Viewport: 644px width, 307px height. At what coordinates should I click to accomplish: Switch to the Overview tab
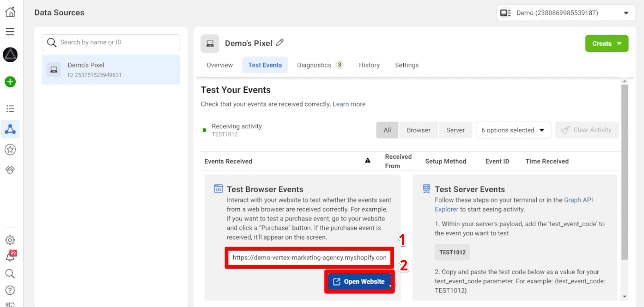click(219, 65)
